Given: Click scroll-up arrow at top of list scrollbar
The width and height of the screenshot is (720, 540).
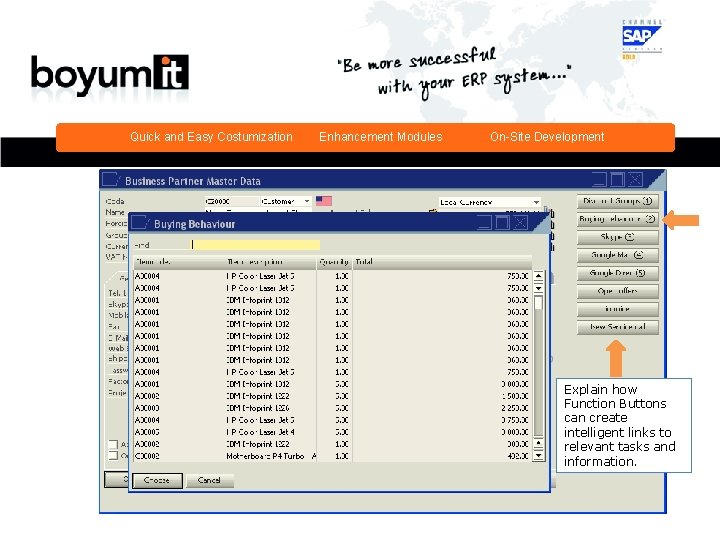Looking at the screenshot, I should 538,276.
